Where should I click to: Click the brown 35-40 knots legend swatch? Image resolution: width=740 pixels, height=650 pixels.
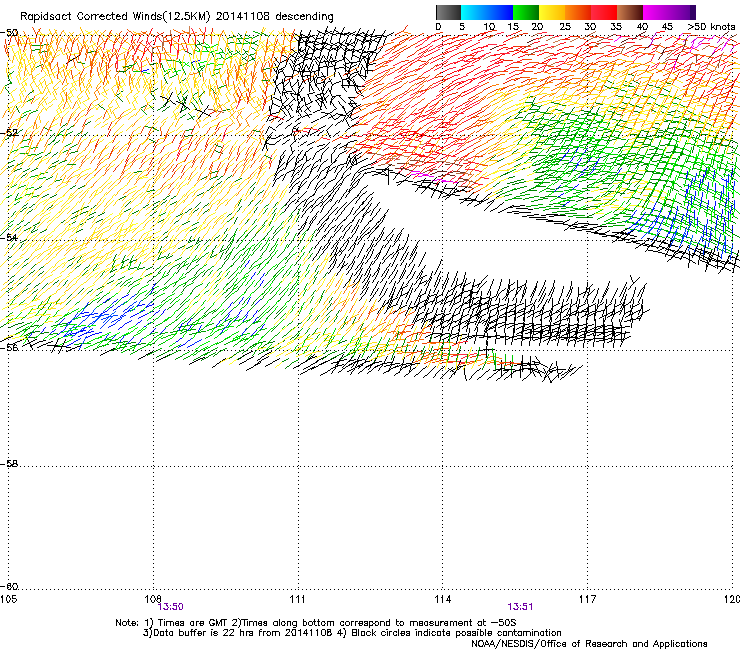[630, 12]
